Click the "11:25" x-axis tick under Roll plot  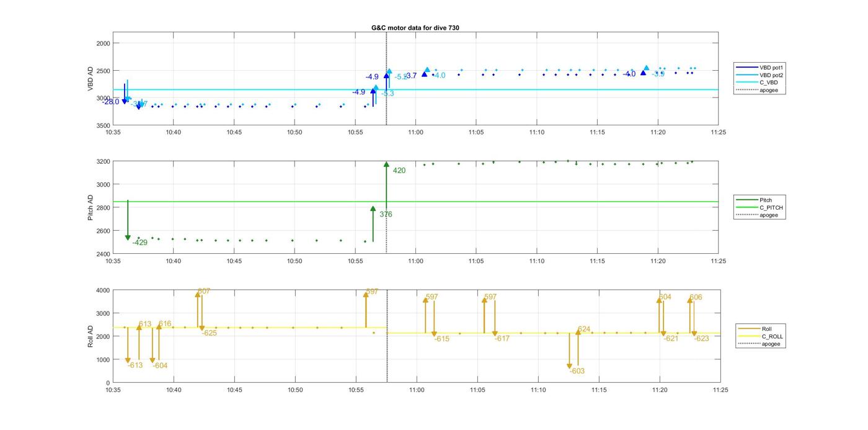point(720,390)
